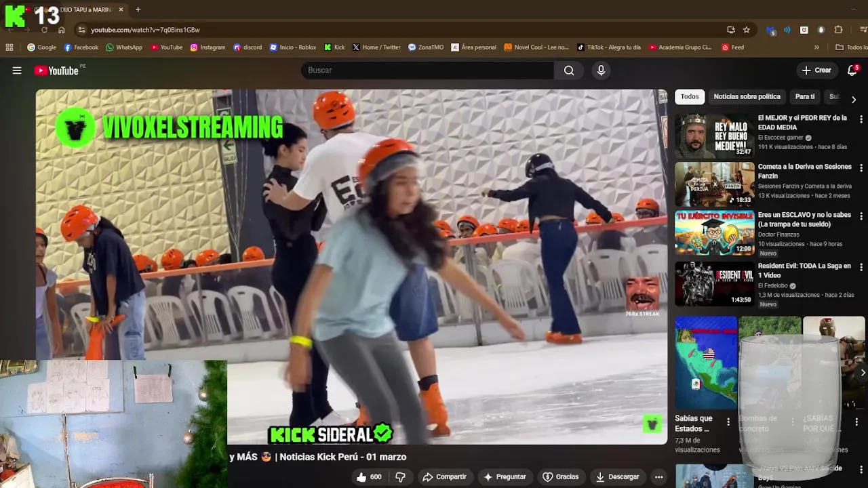The height and width of the screenshot is (488, 868).
Task: Go to the YouTube home logo
Action: tap(56, 70)
